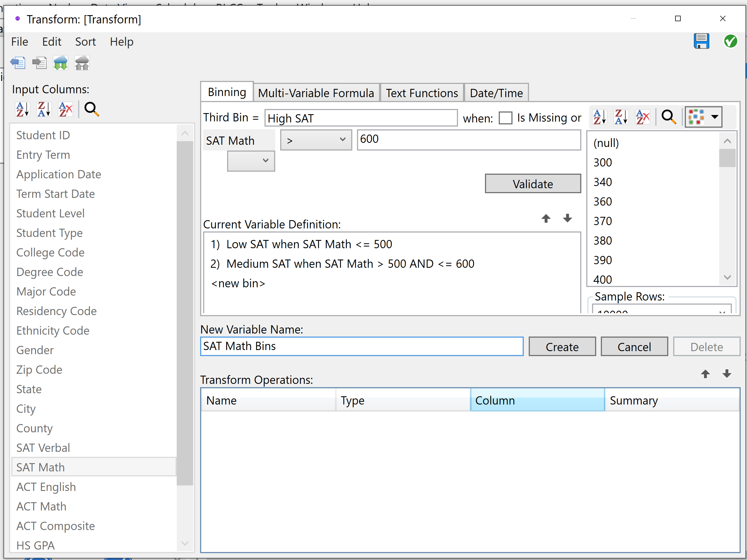Switch to the Text Functions tab

click(x=422, y=93)
